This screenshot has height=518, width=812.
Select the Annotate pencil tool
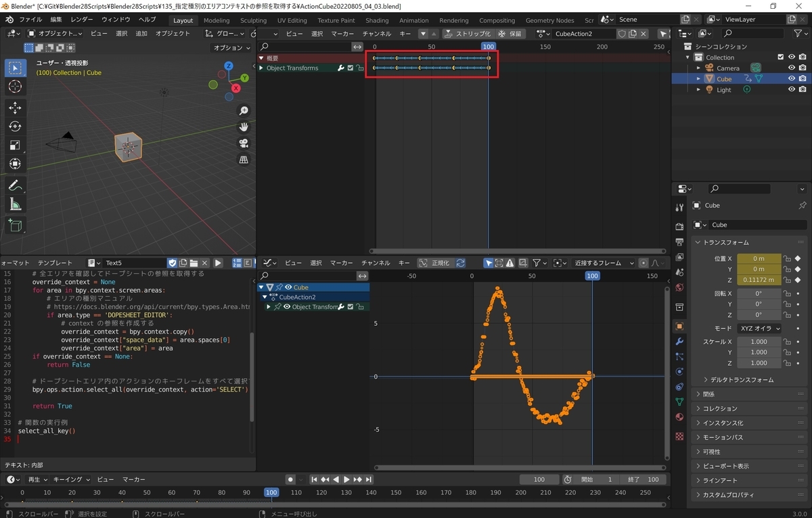click(15, 185)
